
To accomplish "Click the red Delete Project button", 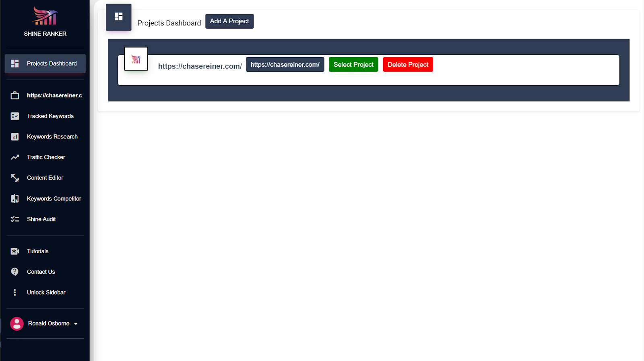I will coord(408,64).
